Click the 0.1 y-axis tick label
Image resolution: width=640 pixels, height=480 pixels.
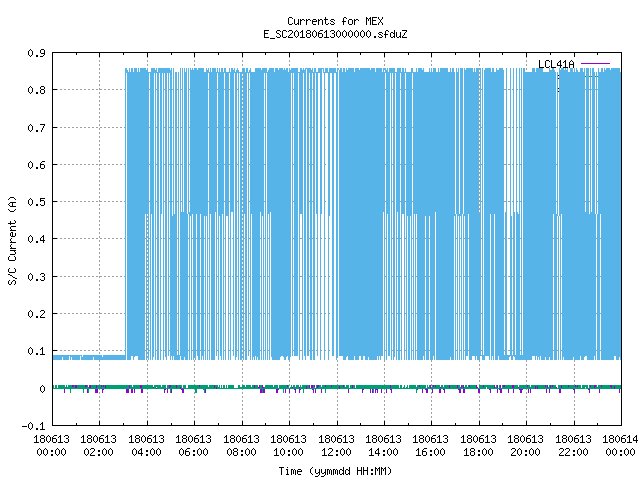click(x=36, y=351)
